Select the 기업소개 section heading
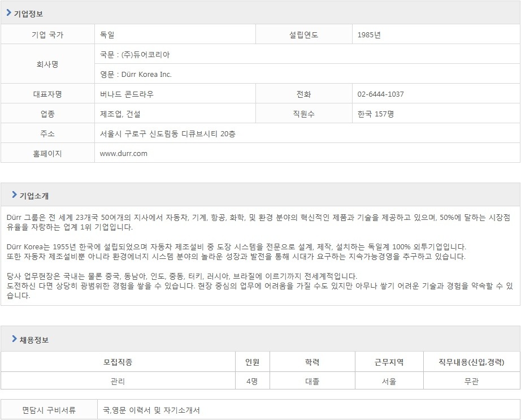The width and height of the screenshot is (521, 420). point(34,196)
